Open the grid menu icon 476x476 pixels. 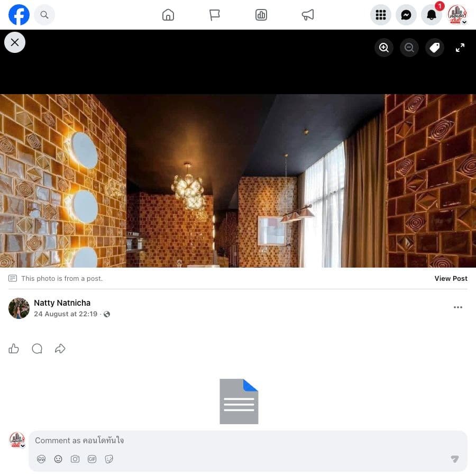click(381, 15)
